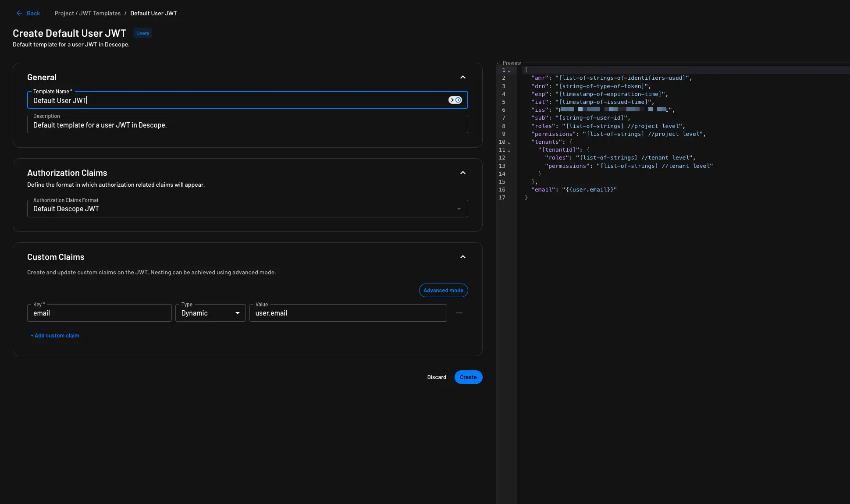Collapse the General section
Image resolution: width=850 pixels, height=504 pixels.
[x=463, y=77]
